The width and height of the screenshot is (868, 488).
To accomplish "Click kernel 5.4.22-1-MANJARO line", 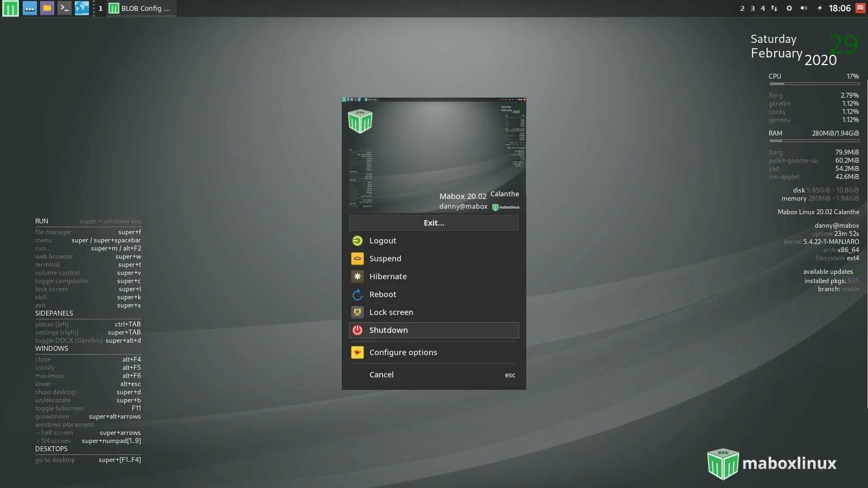I will [821, 242].
